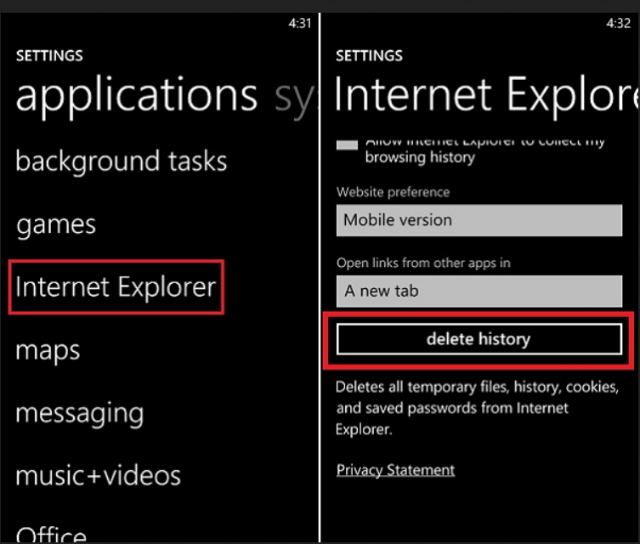Open the 'A new tab' dropdown
Screen dimensions: 640x544
point(479,291)
